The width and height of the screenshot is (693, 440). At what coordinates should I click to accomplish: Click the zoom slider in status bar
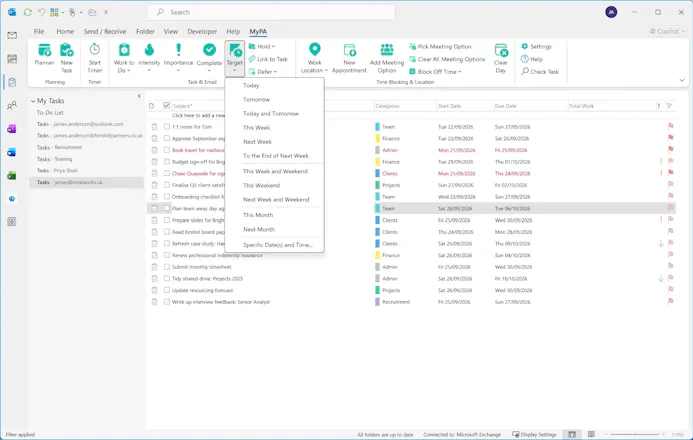click(635, 435)
